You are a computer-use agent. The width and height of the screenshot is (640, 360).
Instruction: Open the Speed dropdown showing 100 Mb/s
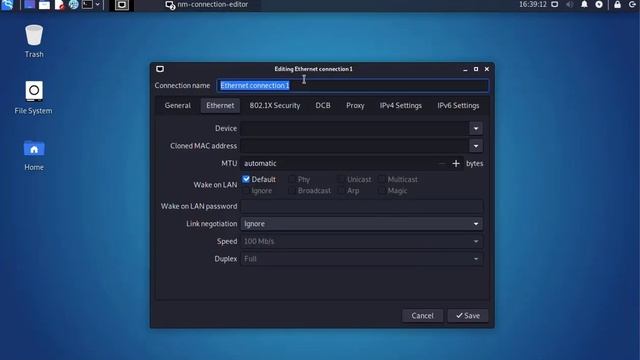pos(362,241)
